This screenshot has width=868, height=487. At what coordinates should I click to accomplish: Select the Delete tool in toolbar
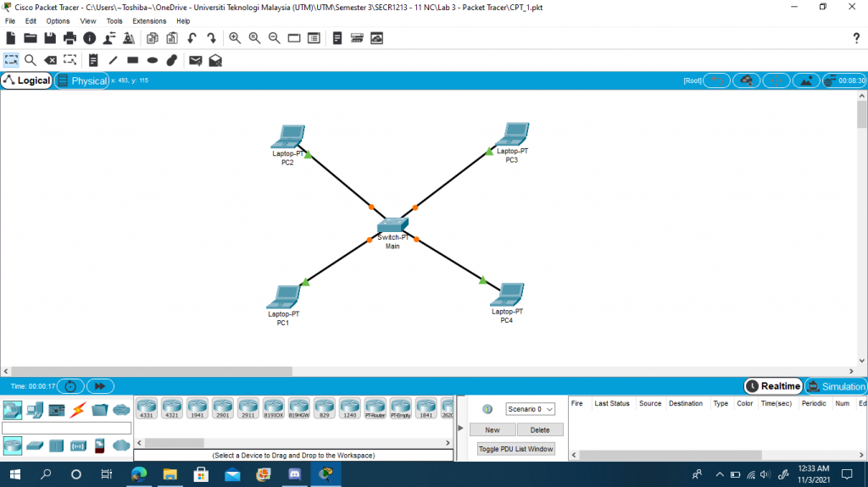(50, 60)
